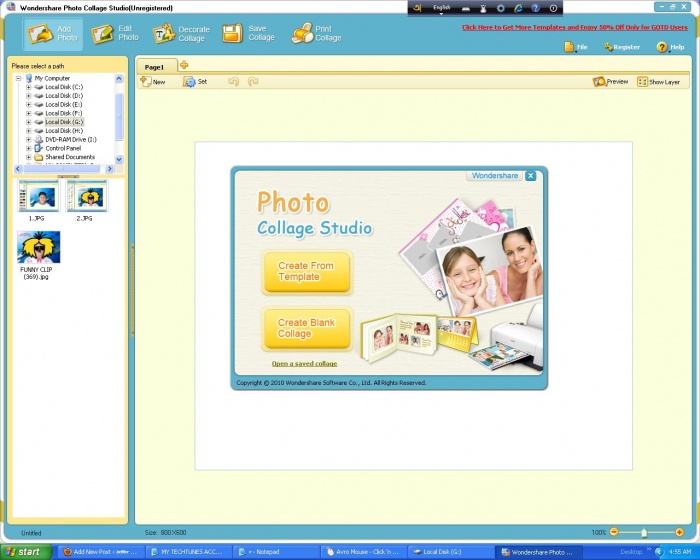Open the Help menu
The width and height of the screenshot is (700, 560).
click(671, 47)
